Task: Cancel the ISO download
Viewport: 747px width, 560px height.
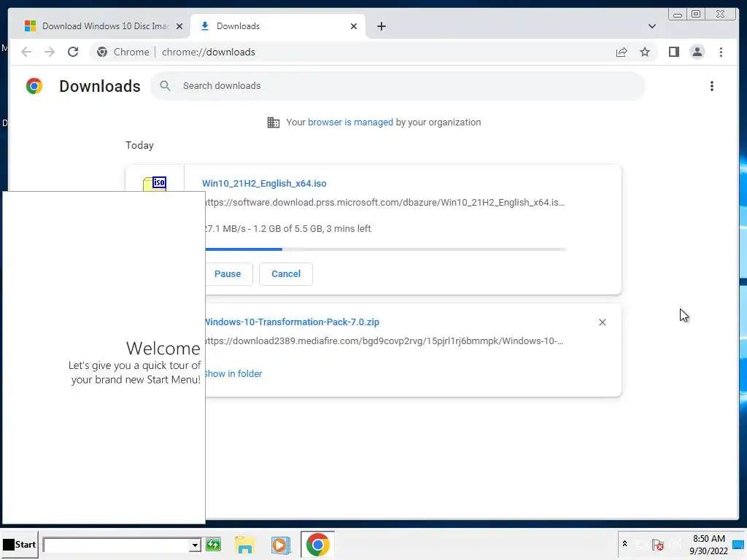Action: pyautogui.click(x=286, y=274)
